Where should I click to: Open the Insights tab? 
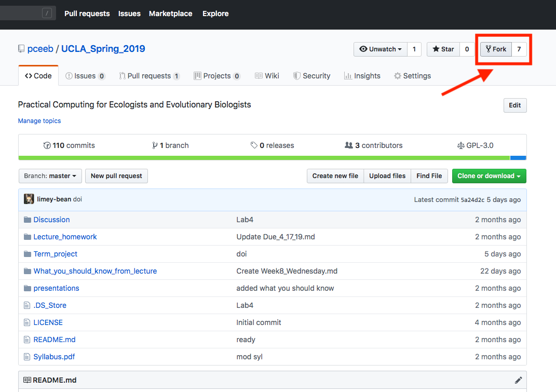pos(362,76)
